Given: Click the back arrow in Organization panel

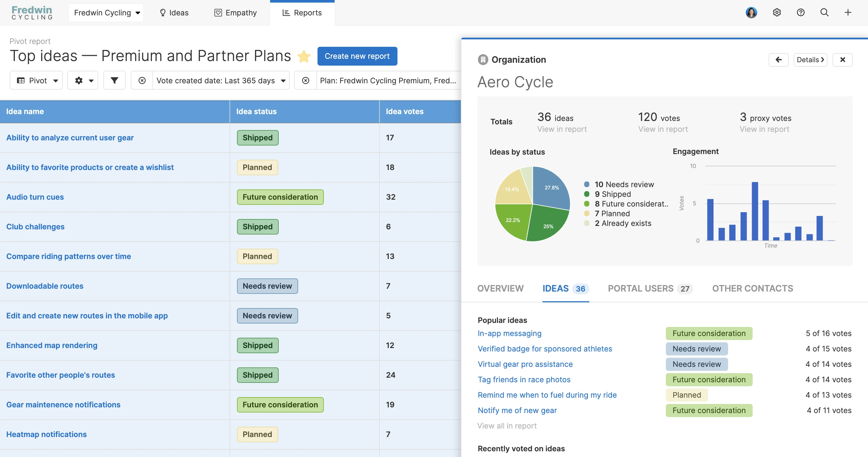Looking at the screenshot, I should [778, 60].
